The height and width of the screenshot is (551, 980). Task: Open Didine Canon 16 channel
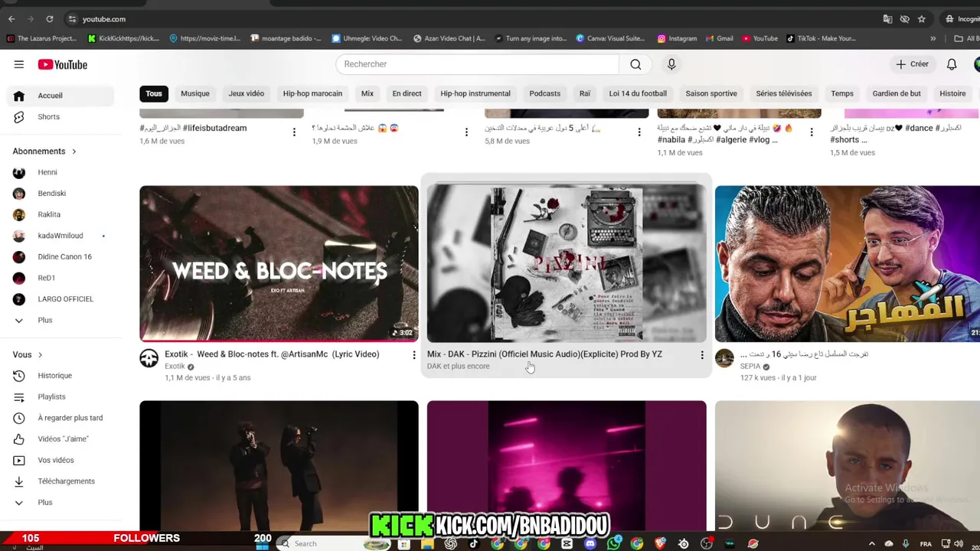tap(60, 257)
